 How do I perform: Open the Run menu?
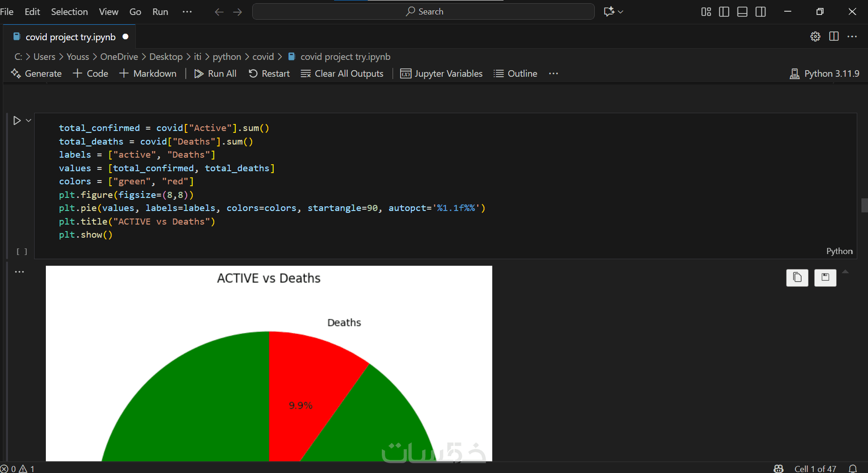[x=160, y=12]
